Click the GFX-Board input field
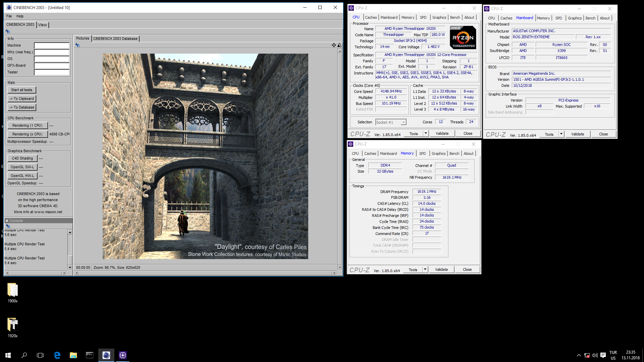 click(x=52, y=65)
